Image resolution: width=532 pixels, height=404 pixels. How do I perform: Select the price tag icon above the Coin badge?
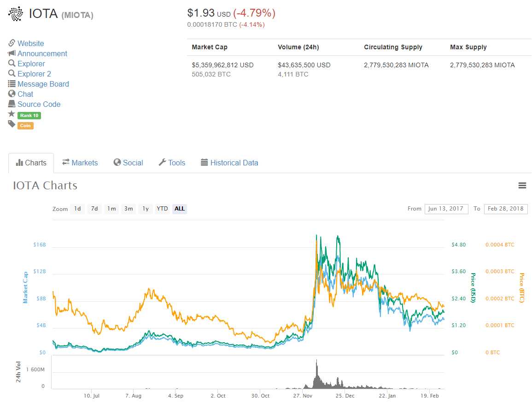12,124
